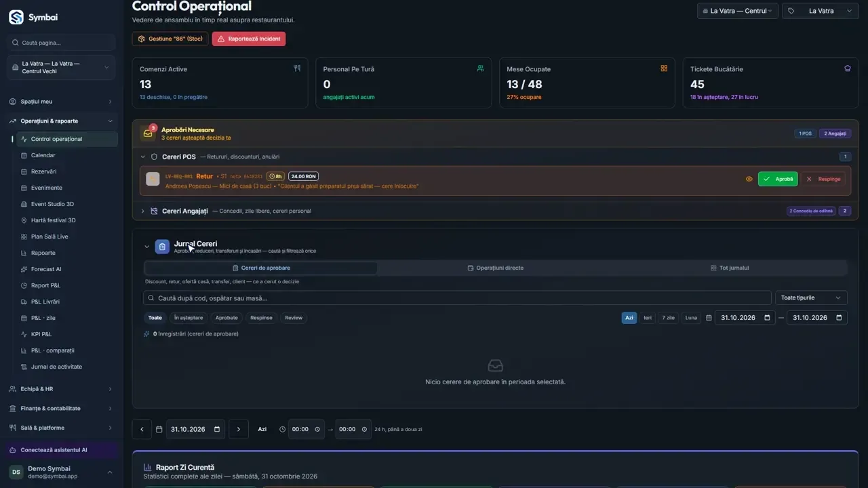
Task: Open Event Studio 3D in sidebar
Action: [67, 204]
